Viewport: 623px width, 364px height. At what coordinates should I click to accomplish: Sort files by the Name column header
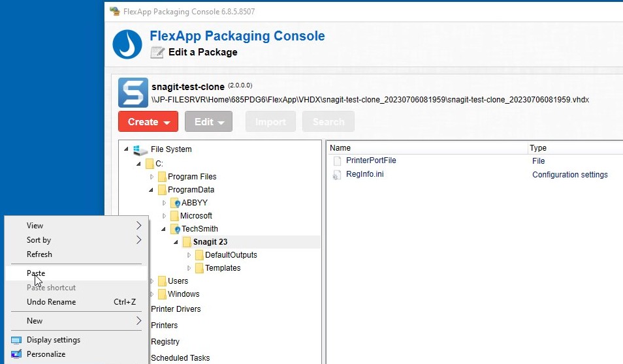[x=427, y=147]
